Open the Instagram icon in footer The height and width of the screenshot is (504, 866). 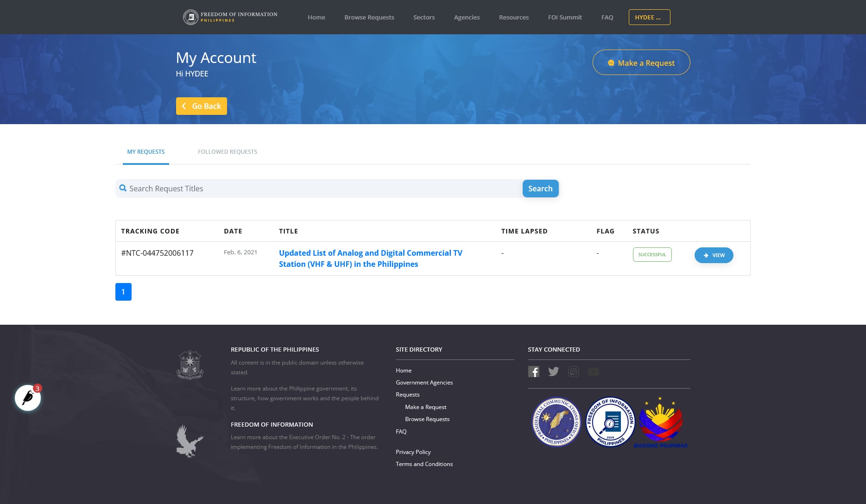[x=573, y=372]
